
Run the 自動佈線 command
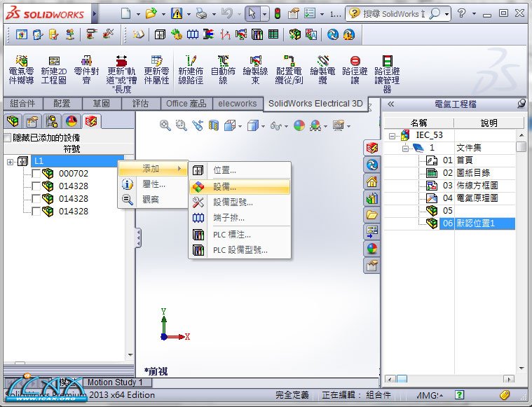point(223,70)
